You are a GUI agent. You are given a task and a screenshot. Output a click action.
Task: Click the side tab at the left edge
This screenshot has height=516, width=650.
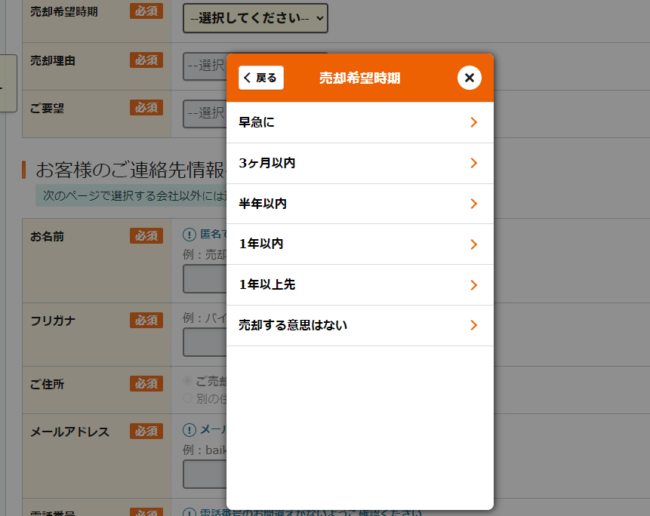click(x=8, y=83)
